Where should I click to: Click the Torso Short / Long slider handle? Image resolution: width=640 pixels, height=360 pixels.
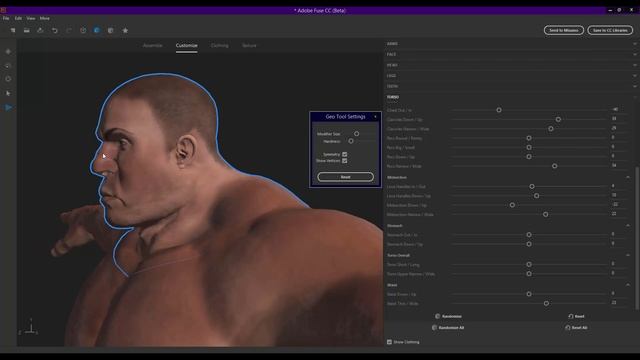[x=529, y=264]
